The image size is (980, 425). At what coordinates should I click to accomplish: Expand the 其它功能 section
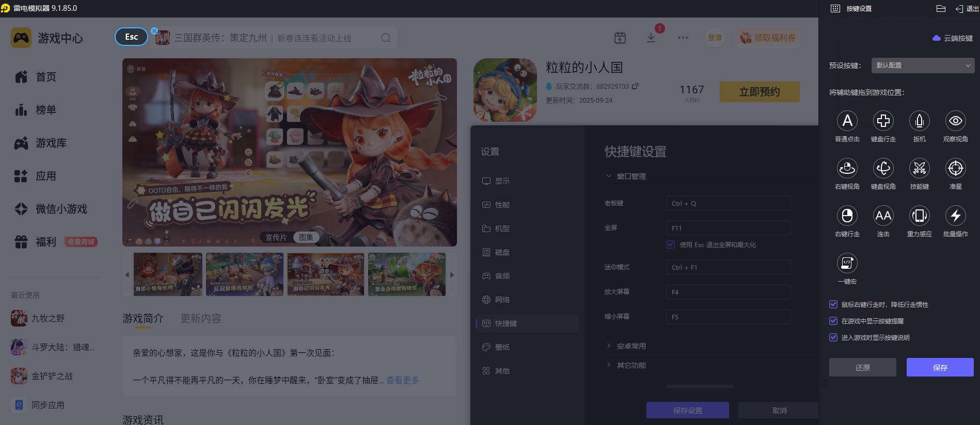click(609, 365)
